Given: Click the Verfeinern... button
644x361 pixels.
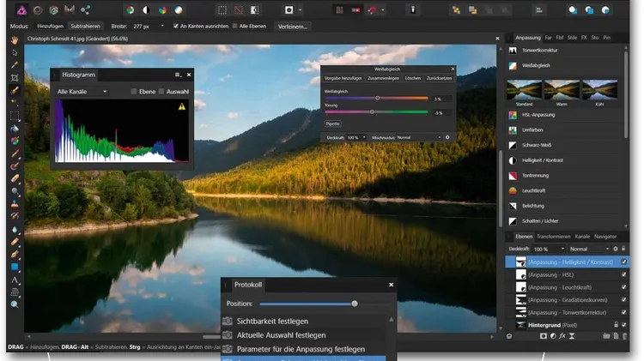Looking at the screenshot, I should pyautogui.click(x=293, y=27).
